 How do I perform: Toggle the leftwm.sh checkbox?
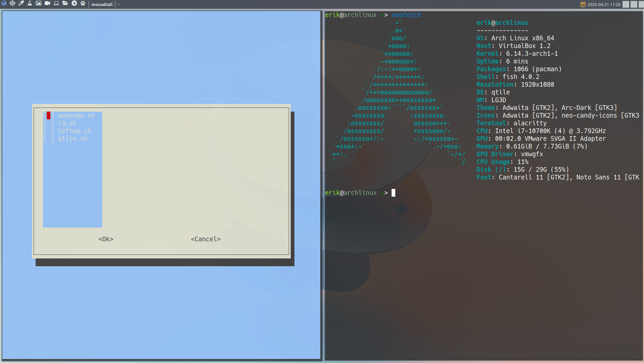48,131
